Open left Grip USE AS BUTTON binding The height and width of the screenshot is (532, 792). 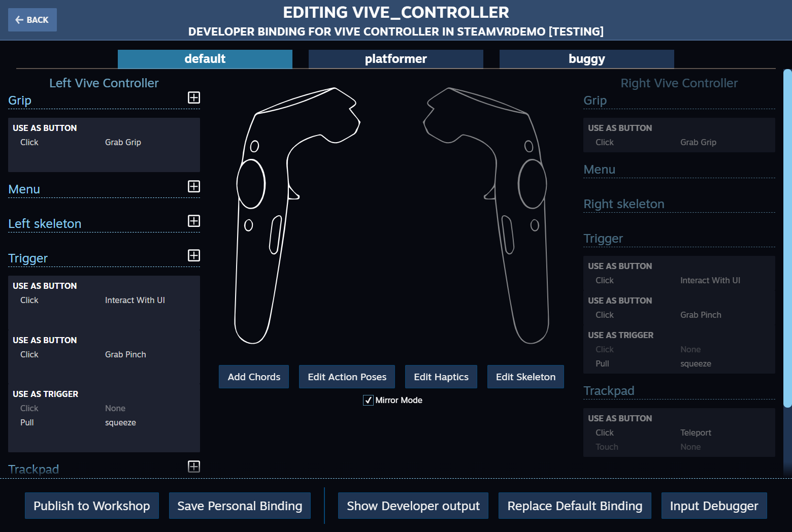click(x=104, y=145)
